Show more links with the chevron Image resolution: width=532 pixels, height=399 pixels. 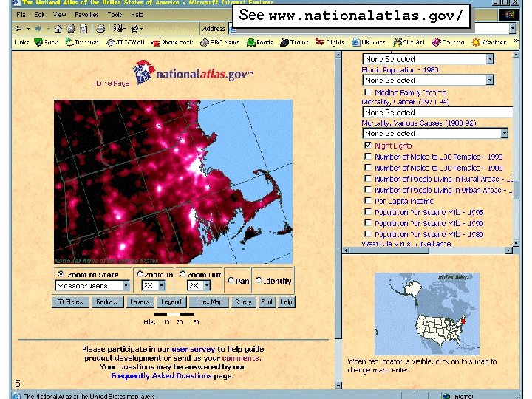516,41
